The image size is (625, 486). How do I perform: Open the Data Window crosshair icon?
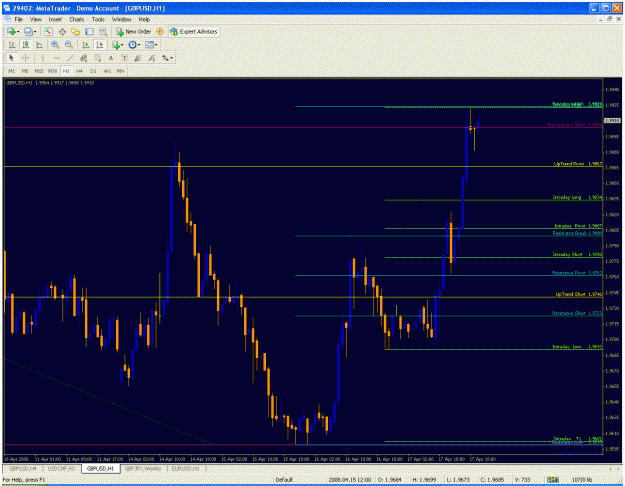[62, 31]
